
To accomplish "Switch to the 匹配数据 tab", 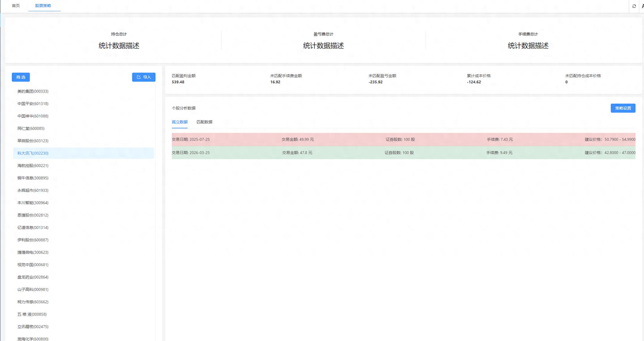I will pyautogui.click(x=204, y=122).
